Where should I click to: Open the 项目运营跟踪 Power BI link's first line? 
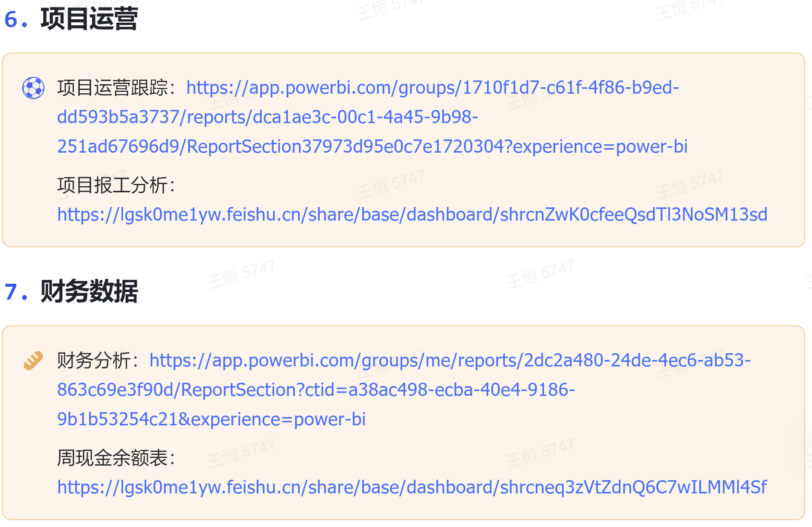[x=432, y=88]
